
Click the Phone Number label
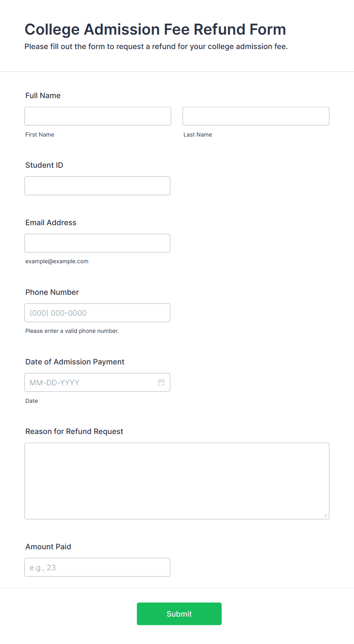(52, 292)
